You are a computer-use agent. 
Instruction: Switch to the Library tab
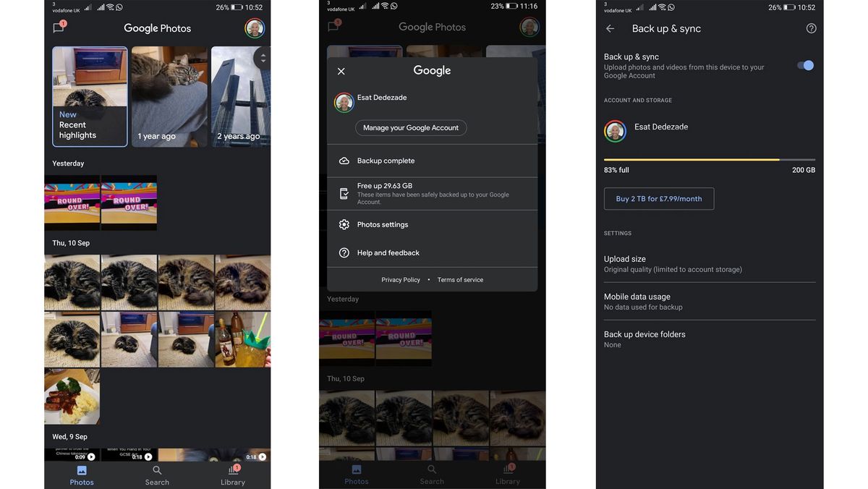tap(233, 475)
